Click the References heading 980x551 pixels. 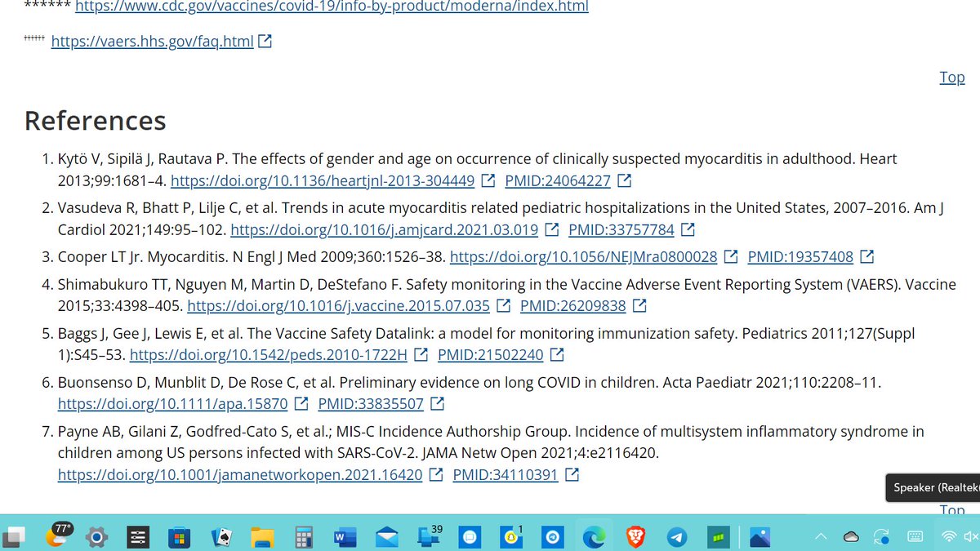[x=96, y=121]
